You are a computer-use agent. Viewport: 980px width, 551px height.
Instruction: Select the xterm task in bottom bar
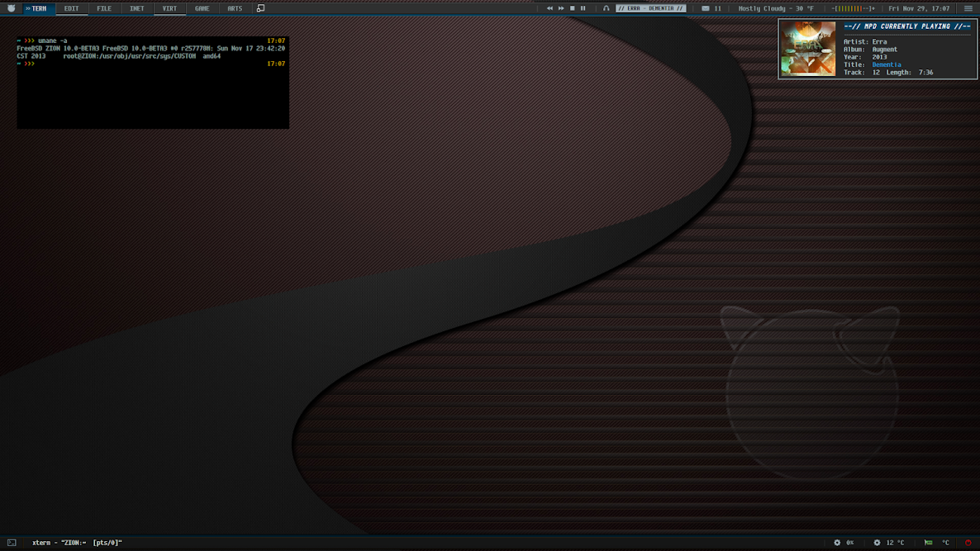(x=76, y=542)
